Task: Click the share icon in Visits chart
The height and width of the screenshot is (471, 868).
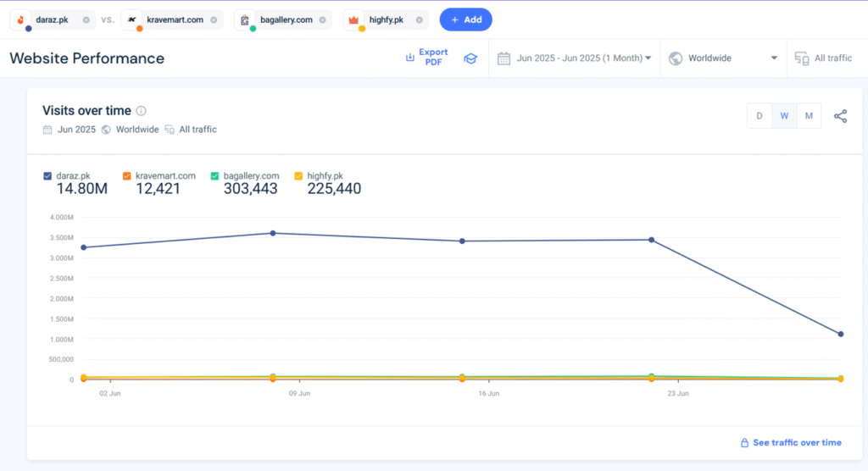Action: pyautogui.click(x=840, y=116)
